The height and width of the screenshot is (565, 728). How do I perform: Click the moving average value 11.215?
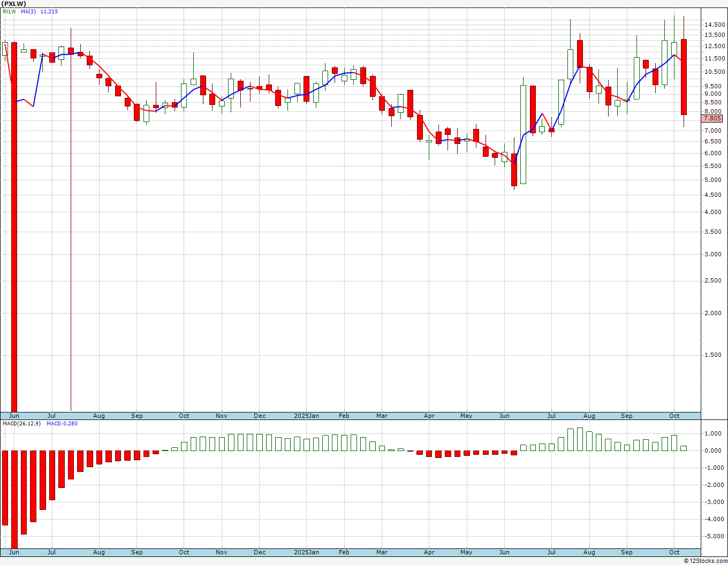point(49,12)
